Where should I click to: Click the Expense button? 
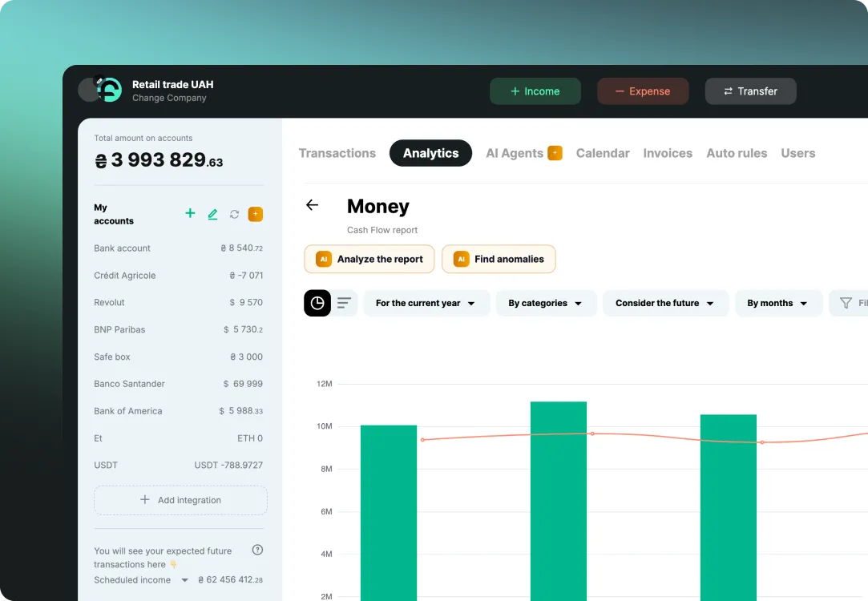point(643,91)
